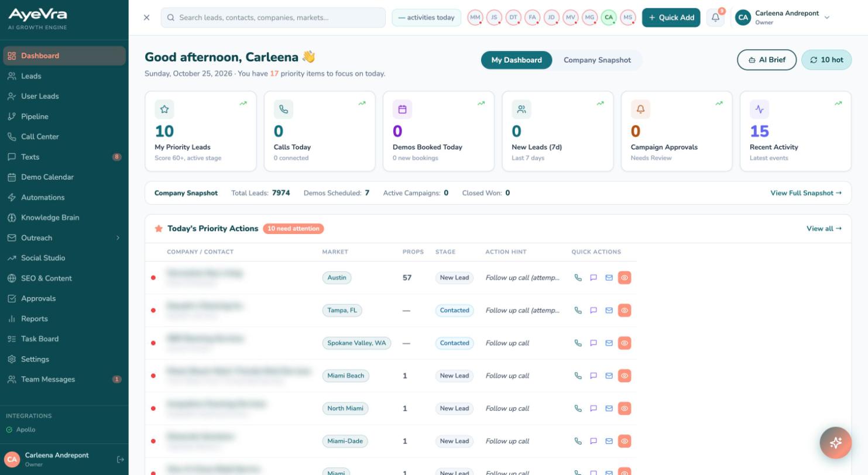
Task: Open the AI Brief
Action: click(767, 60)
